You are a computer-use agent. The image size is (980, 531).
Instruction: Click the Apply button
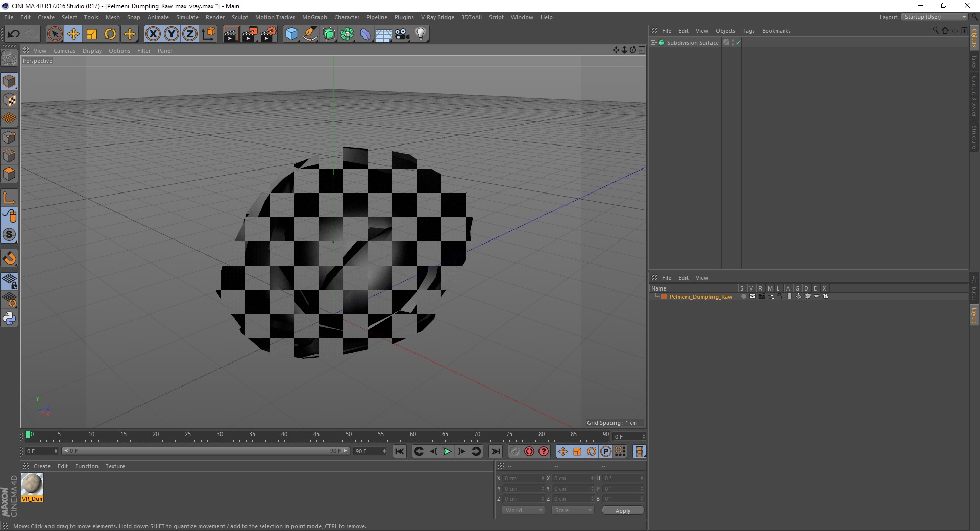tap(623, 511)
